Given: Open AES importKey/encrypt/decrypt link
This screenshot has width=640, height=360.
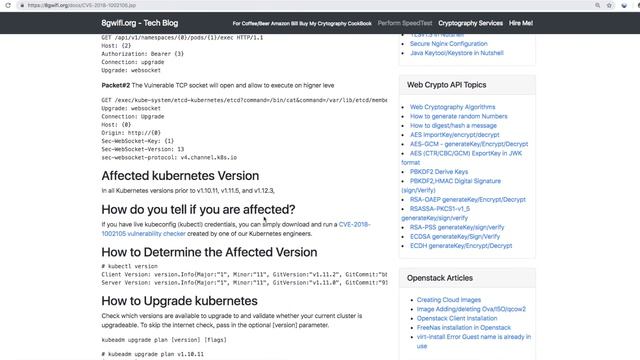Looking at the screenshot, I should click(x=454, y=135).
